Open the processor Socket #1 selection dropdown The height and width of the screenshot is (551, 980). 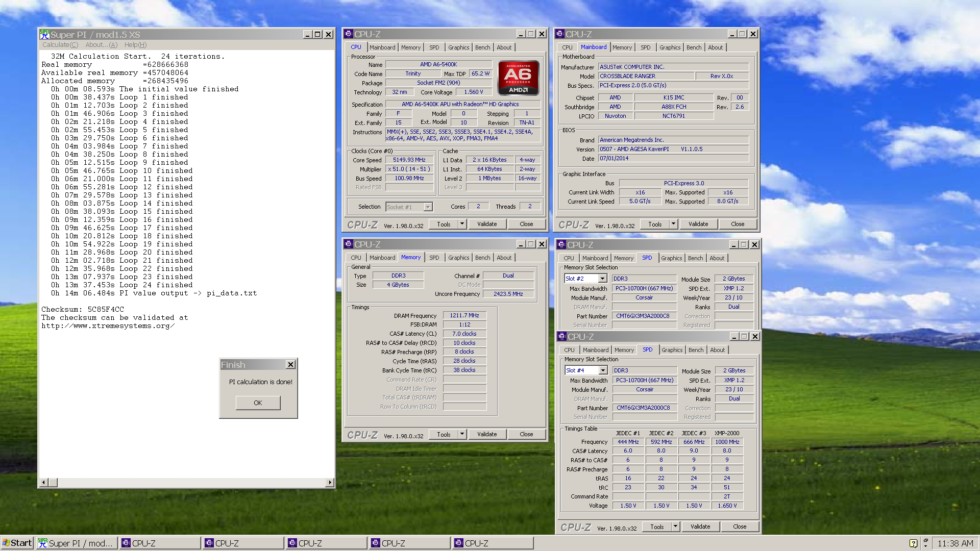(x=428, y=207)
